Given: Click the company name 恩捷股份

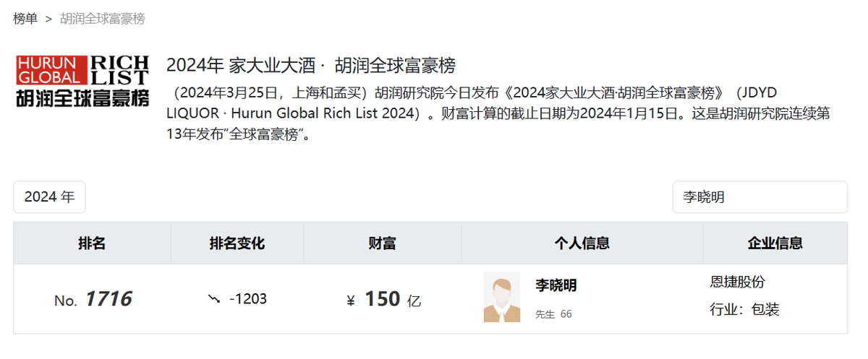Looking at the screenshot, I should tap(738, 282).
